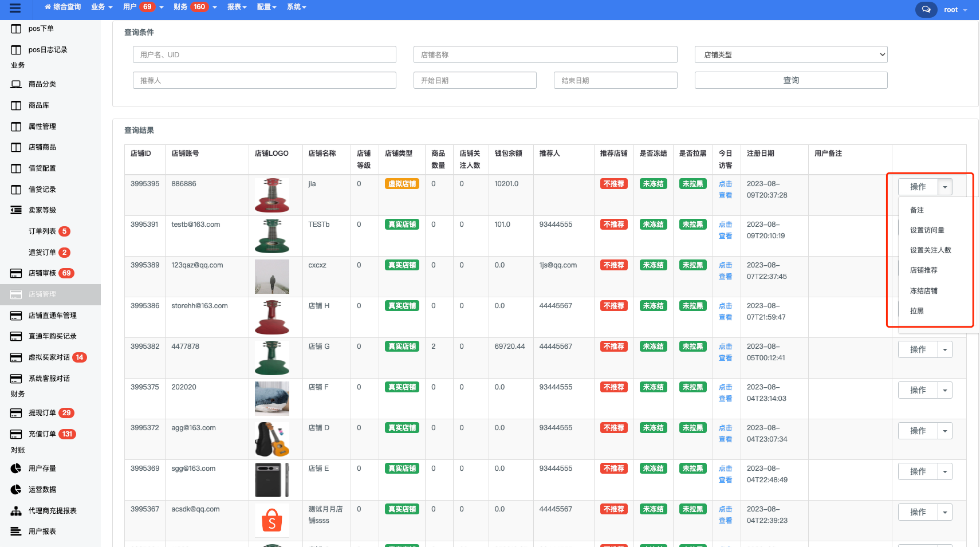Click the 借贷配置 sidebar icon

[16, 168]
